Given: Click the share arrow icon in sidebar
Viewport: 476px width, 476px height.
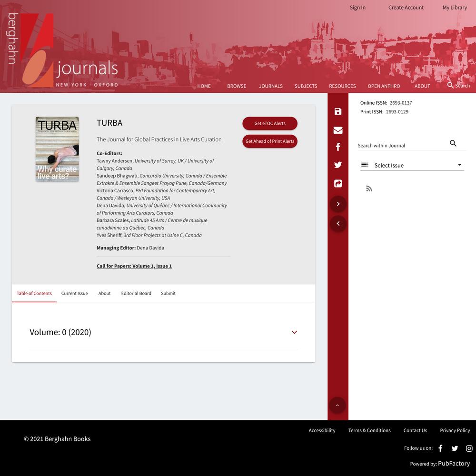Looking at the screenshot, I should pos(338,183).
